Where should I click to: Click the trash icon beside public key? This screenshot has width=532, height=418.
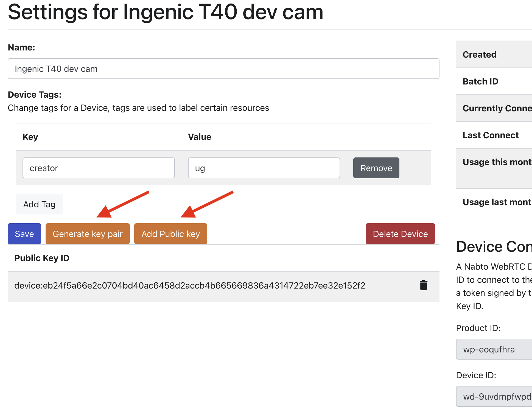coord(424,286)
